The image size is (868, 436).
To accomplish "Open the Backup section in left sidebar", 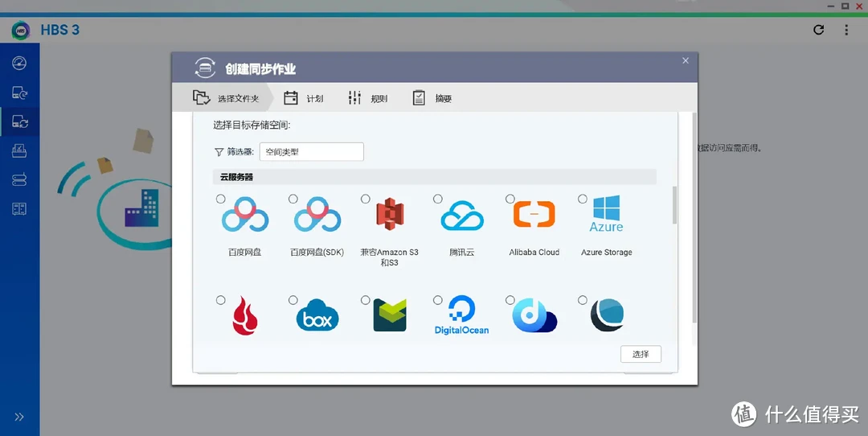I will click(19, 93).
